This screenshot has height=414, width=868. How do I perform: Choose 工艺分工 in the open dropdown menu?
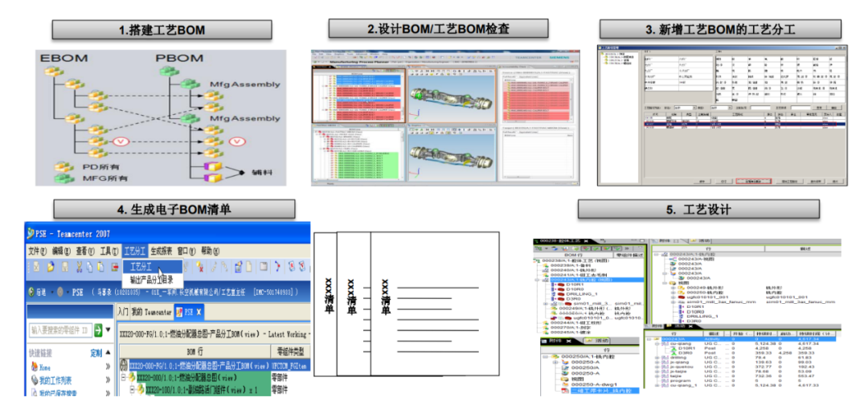[152, 266]
